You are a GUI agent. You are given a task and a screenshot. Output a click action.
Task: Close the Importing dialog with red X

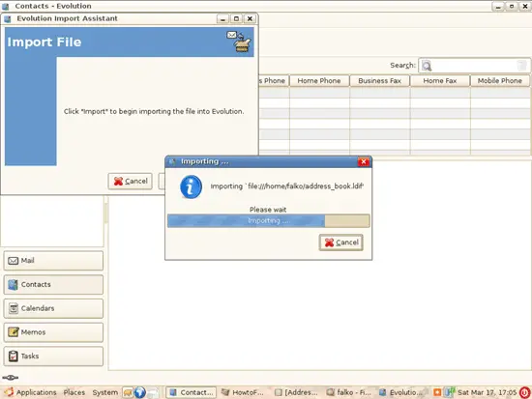(x=364, y=161)
